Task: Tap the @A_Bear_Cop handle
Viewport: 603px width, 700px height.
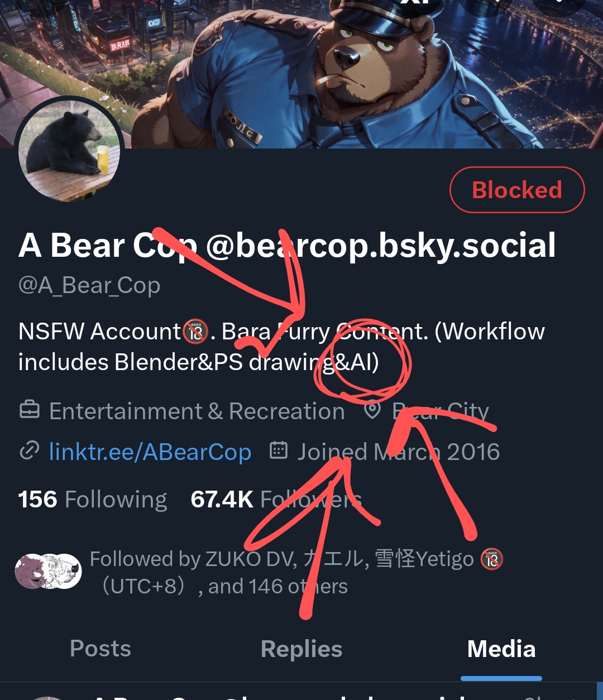Action: 89,285
